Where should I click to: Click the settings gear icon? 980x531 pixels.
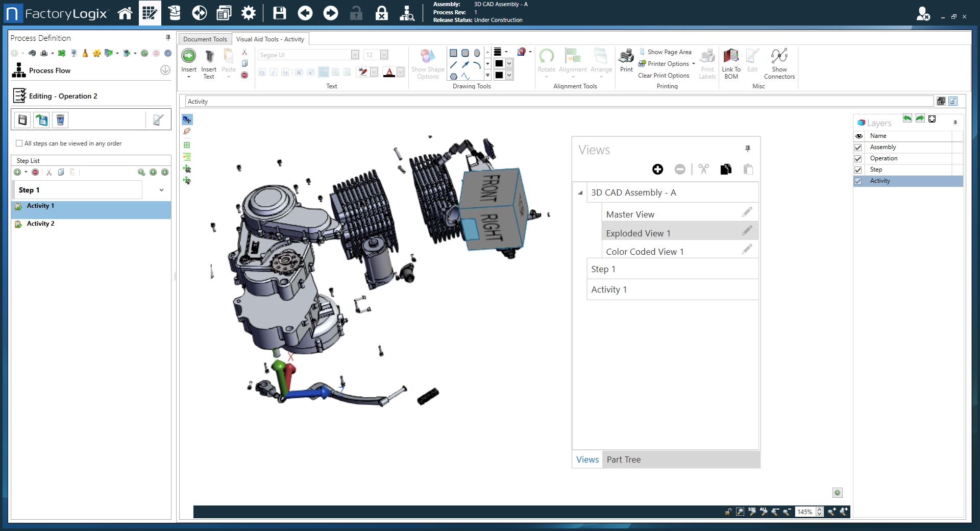point(249,13)
